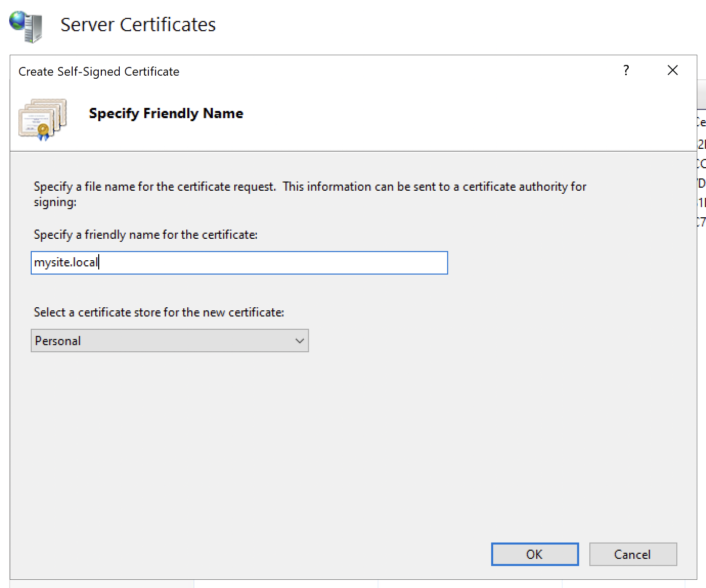This screenshot has height=588, width=706.
Task: Close the Create Self-Signed Certificate dialog
Action: 673,71
